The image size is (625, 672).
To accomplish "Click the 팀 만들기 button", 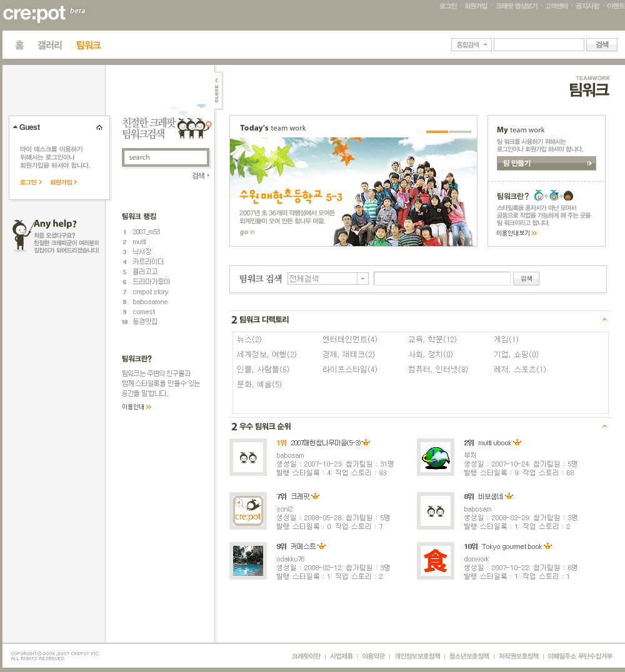I will pyautogui.click(x=546, y=164).
